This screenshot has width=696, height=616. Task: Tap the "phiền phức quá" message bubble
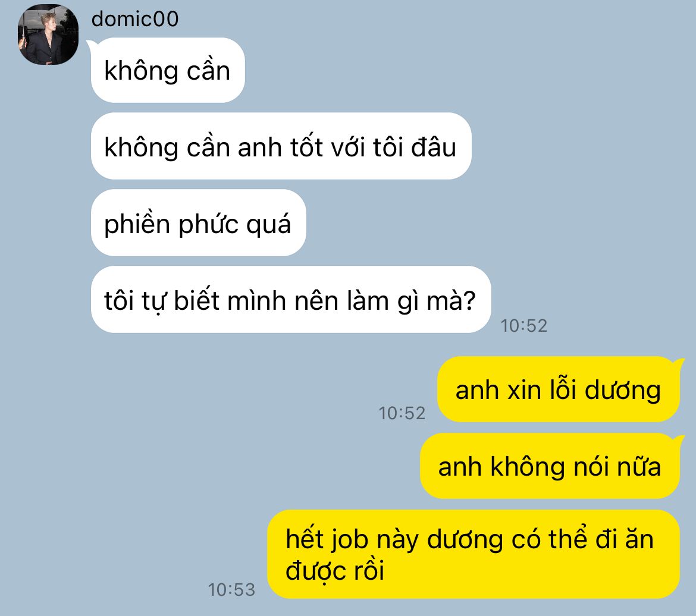[x=199, y=223]
